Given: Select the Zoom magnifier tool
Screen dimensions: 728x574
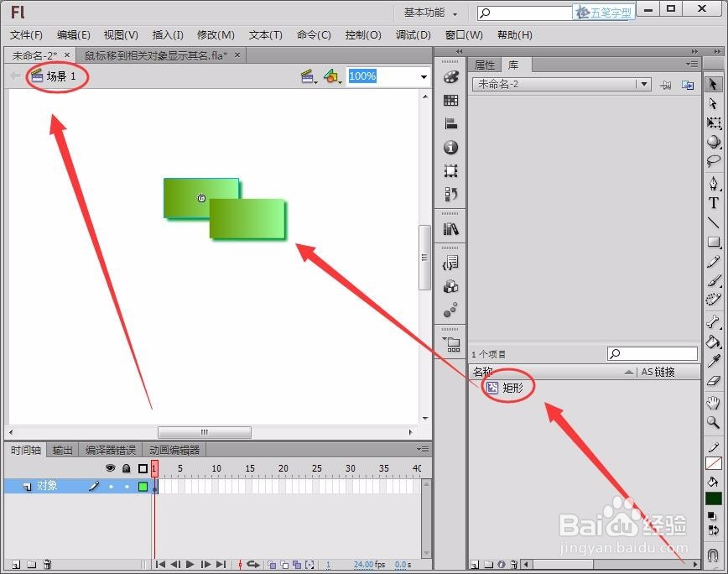Looking at the screenshot, I should (713, 422).
